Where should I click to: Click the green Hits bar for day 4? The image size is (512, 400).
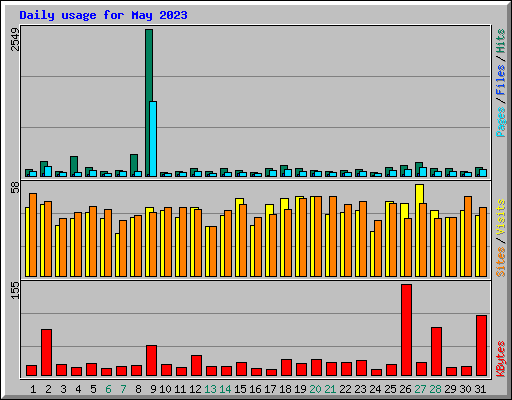(74, 166)
